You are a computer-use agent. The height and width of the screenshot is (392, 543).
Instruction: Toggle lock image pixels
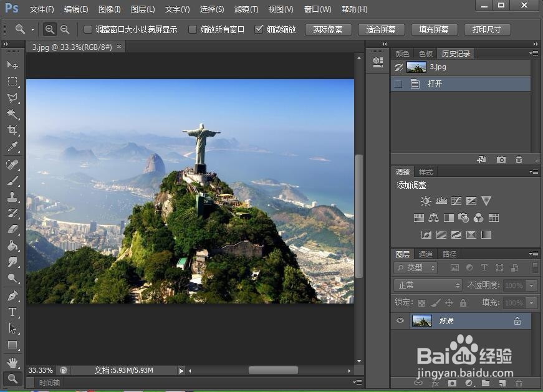point(436,303)
